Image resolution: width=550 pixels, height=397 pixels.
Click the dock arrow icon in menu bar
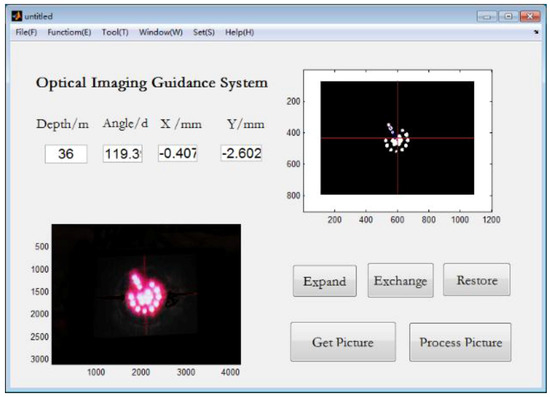(x=536, y=32)
